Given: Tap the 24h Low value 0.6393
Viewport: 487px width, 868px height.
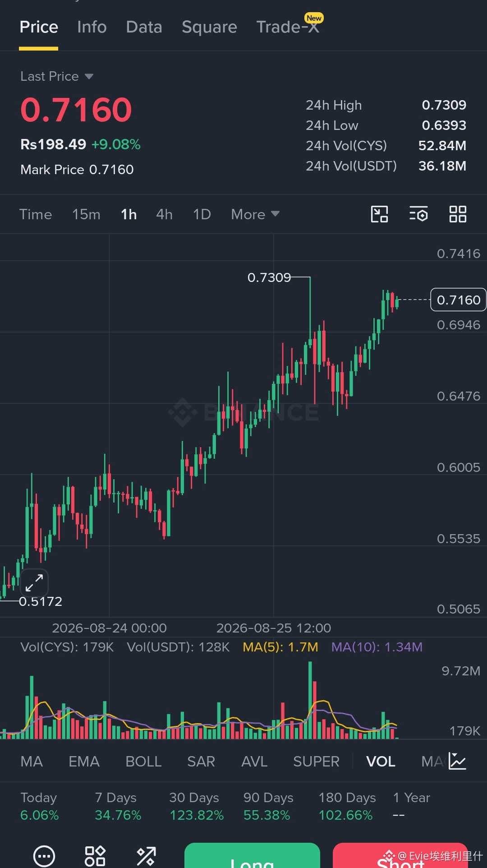Looking at the screenshot, I should click(444, 125).
